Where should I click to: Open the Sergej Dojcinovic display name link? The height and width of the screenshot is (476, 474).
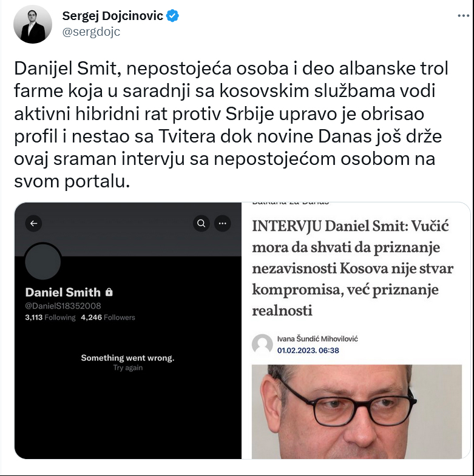pyautogui.click(x=112, y=16)
